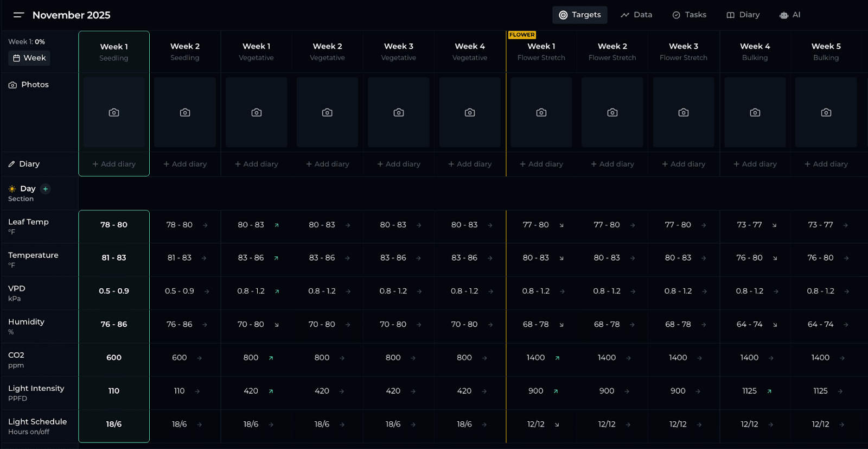Click up-trend arrow for VPD Week 1 Vegetative
This screenshot has width=868, height=449.
277,292
